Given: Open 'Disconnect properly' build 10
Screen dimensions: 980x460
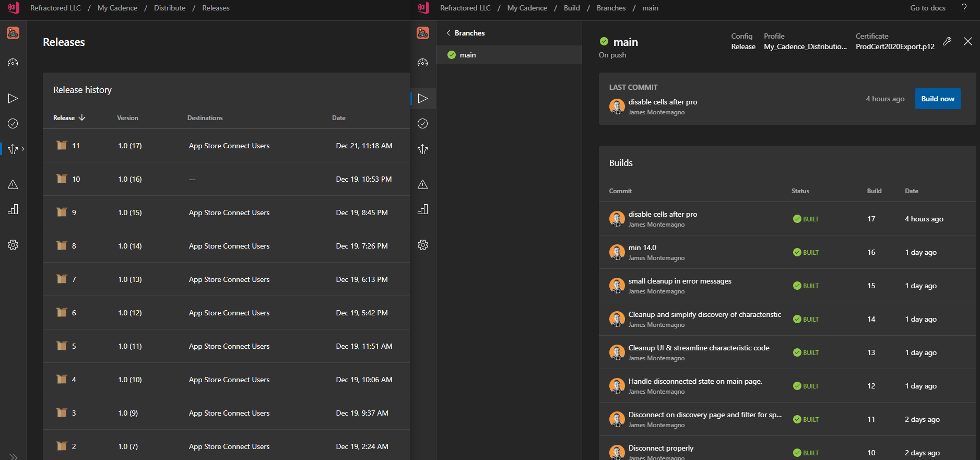Looking at the screenshot, I should point(787,448).
